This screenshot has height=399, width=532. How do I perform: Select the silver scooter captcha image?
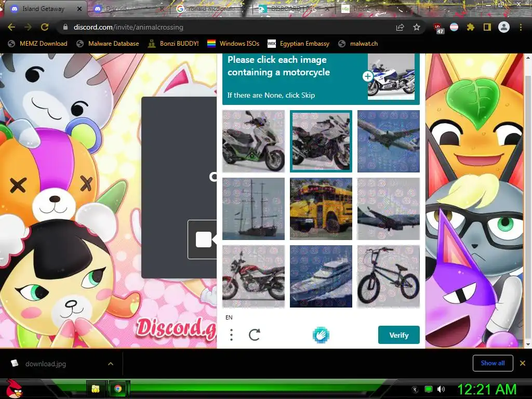coord(254,141)
